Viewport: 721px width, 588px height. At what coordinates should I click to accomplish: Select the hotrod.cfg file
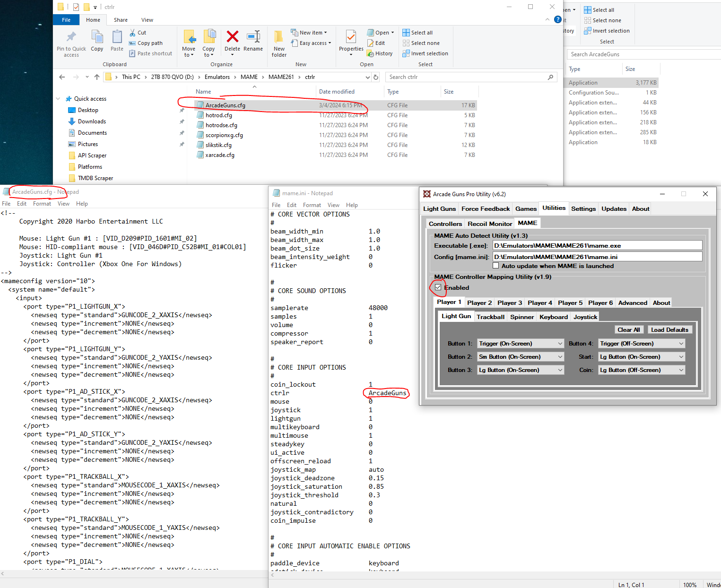pyautogui.click(x=335, y=115)
